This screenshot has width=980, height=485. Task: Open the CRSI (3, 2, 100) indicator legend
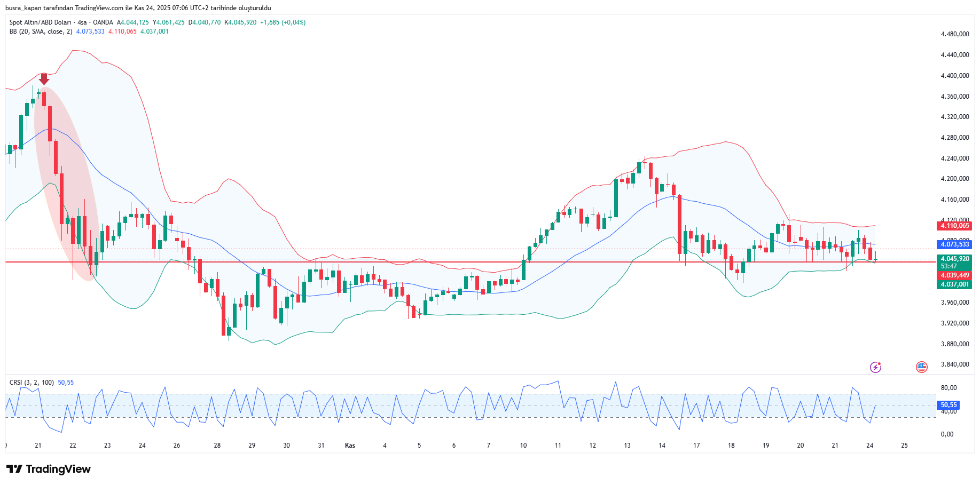point(32,383)
